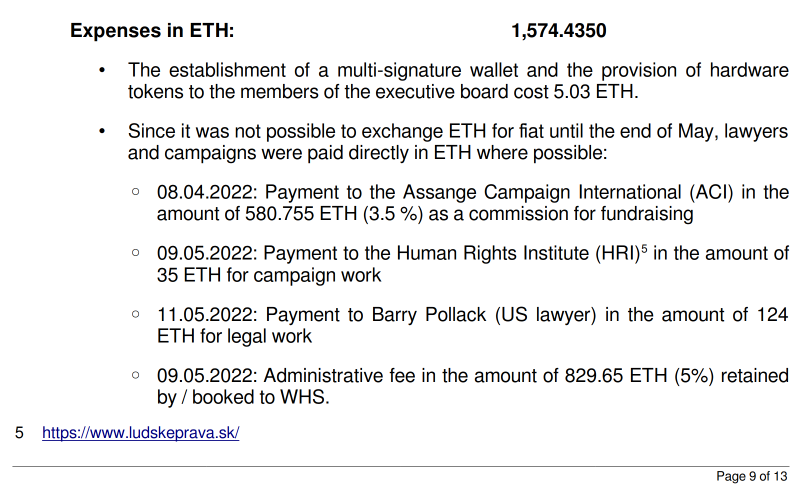Image resolution: width=803 pixels, height=489 pixels.
Task: Click the "Expenses in ETH:" heading
Action: point(152,31)
